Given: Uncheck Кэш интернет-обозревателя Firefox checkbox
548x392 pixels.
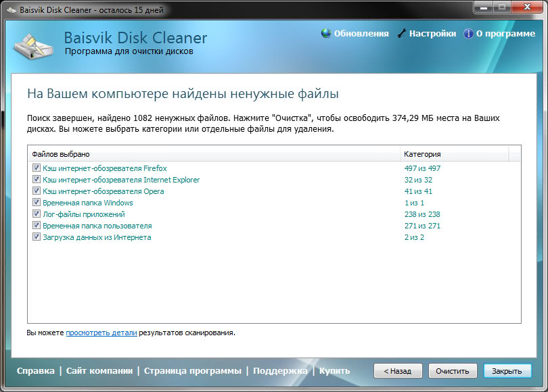Looking at the screenshot, I should pyautogui.click(x=37, y=168).
